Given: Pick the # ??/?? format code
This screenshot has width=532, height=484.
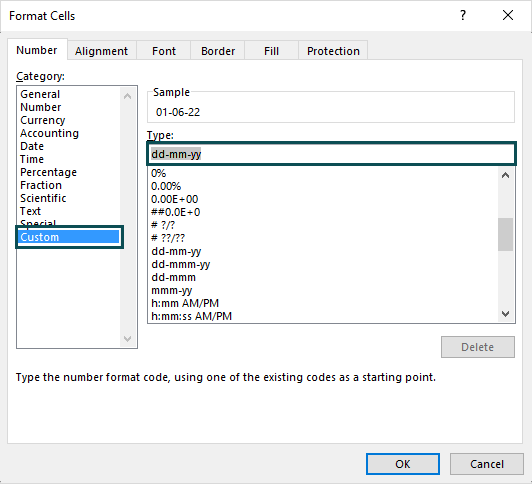Looking at the screenshot, I should coord(324,238).
